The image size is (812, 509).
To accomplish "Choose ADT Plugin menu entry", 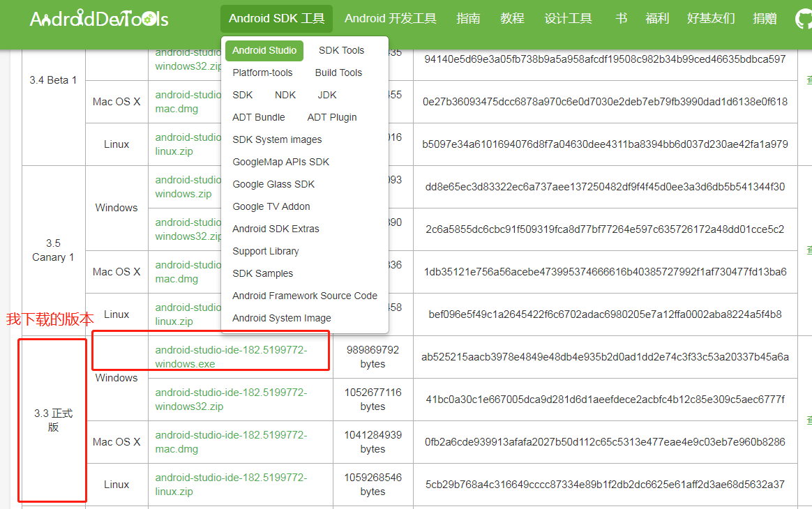I will (x=332, y=117).
